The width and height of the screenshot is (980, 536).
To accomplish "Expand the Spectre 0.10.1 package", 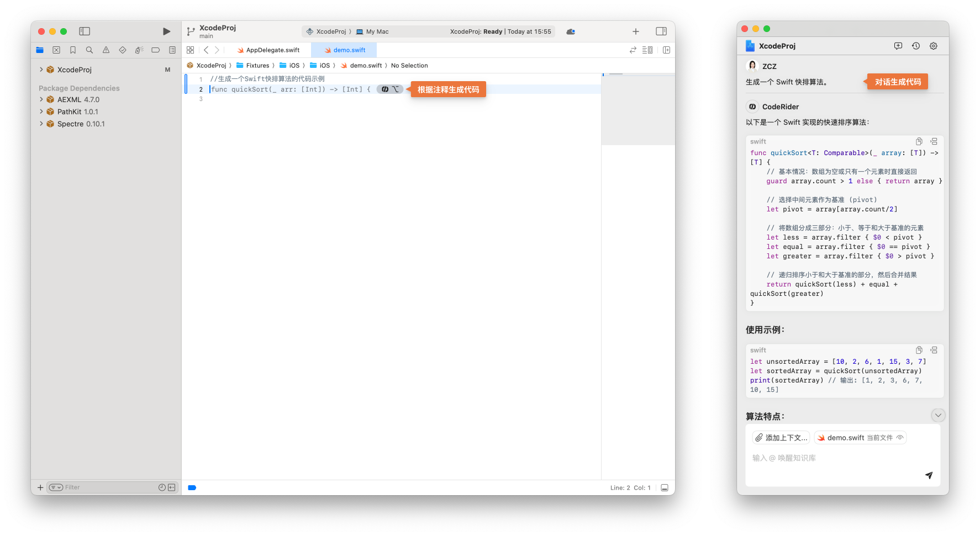I will click(41, 124).
